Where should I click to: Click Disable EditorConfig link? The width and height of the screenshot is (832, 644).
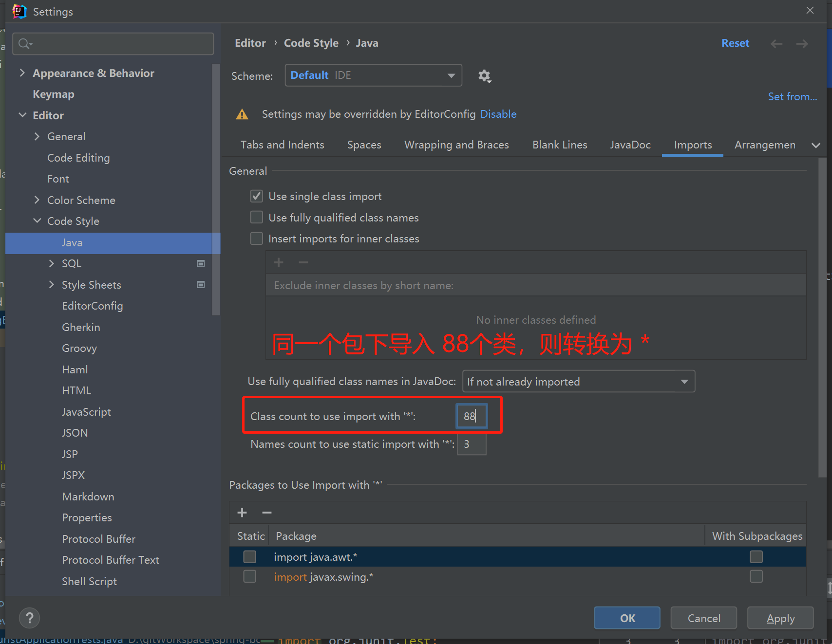pos(498,114)
